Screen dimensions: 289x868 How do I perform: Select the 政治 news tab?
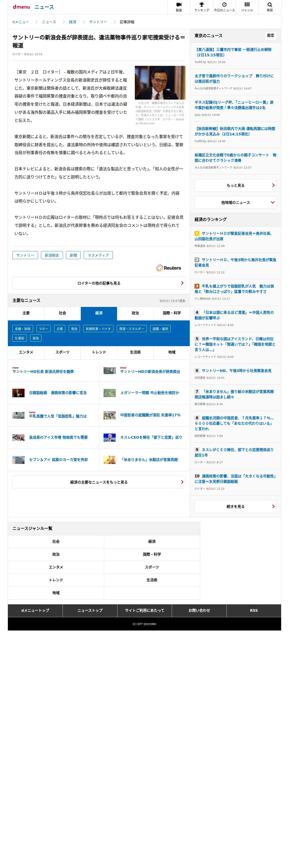[x=135, y=313]
